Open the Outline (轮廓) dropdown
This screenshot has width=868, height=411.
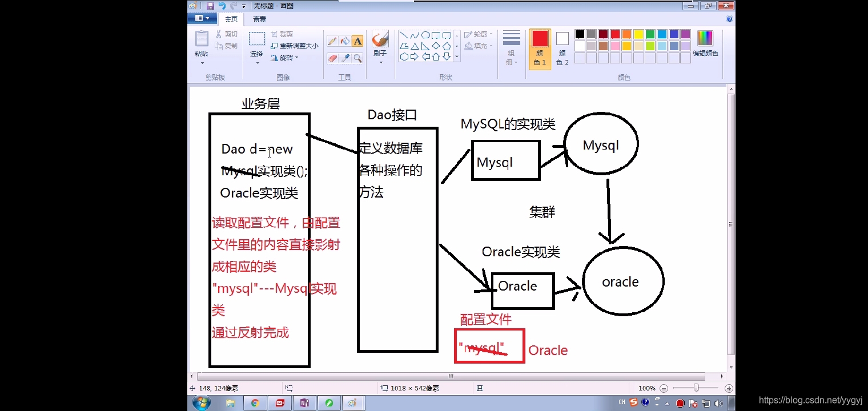pos(479,34)
